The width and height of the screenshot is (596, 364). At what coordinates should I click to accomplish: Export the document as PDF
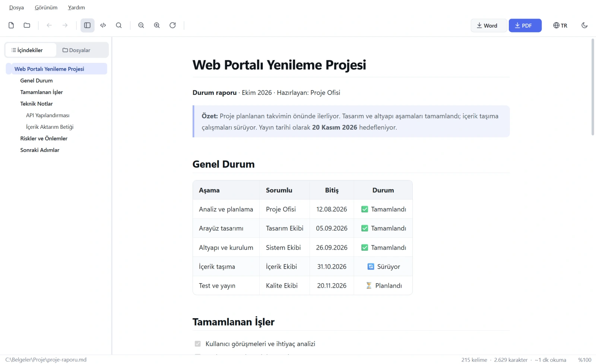525,25
